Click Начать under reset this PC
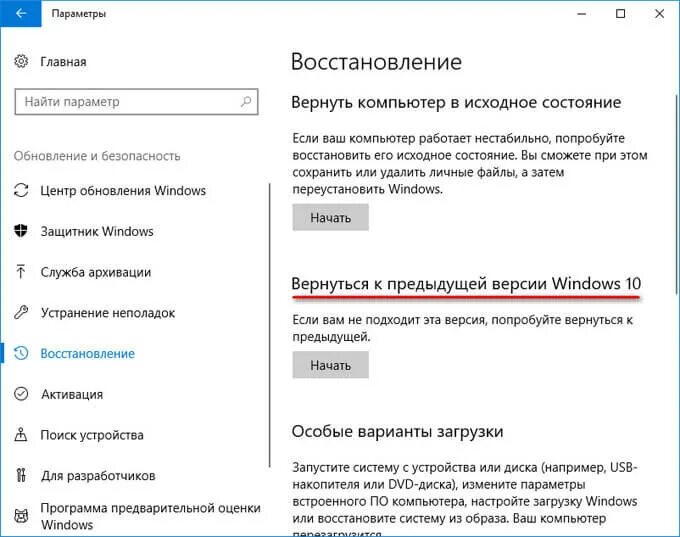680x537 pixels. point(330,217)
